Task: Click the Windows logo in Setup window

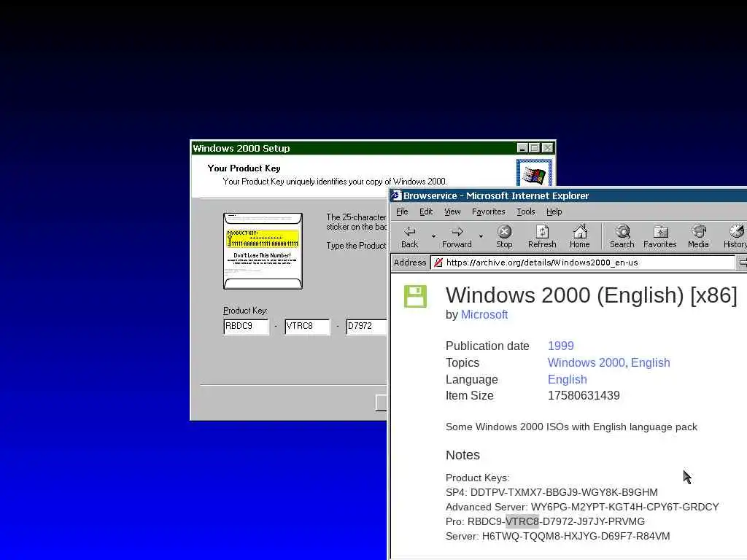Action: pyautogui.click(x=534, y=174)
